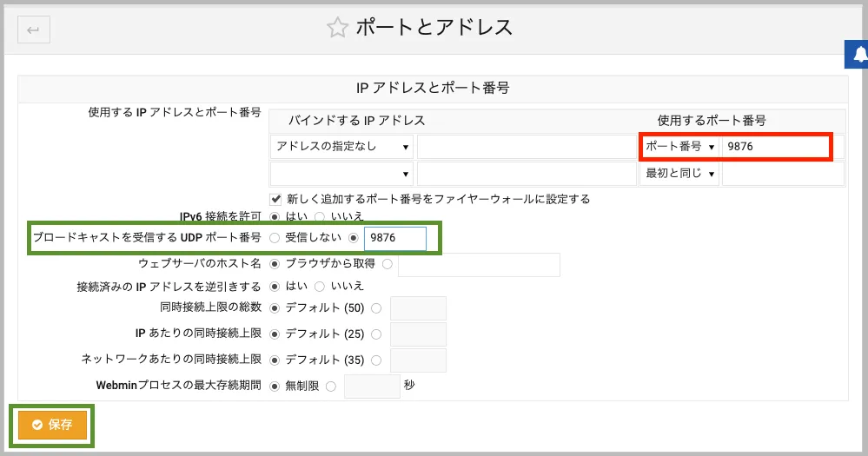Select 'いいえ' for reverse IP lookup
Screen dimensions: 868x456
pos(320,286)
